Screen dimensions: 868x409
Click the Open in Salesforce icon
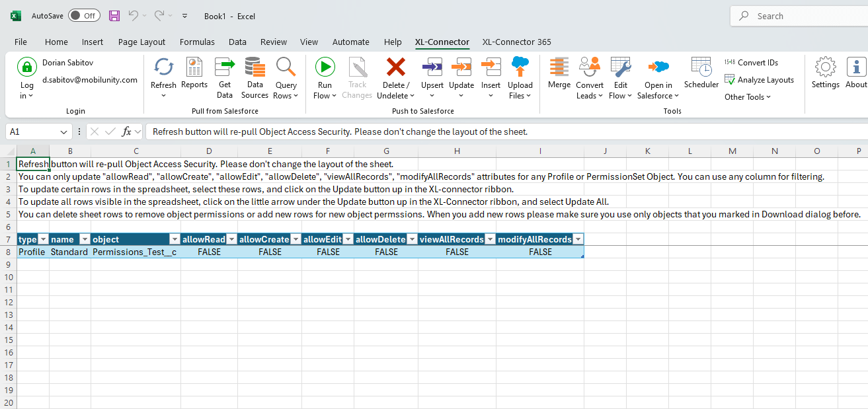[x=658, y=67]
